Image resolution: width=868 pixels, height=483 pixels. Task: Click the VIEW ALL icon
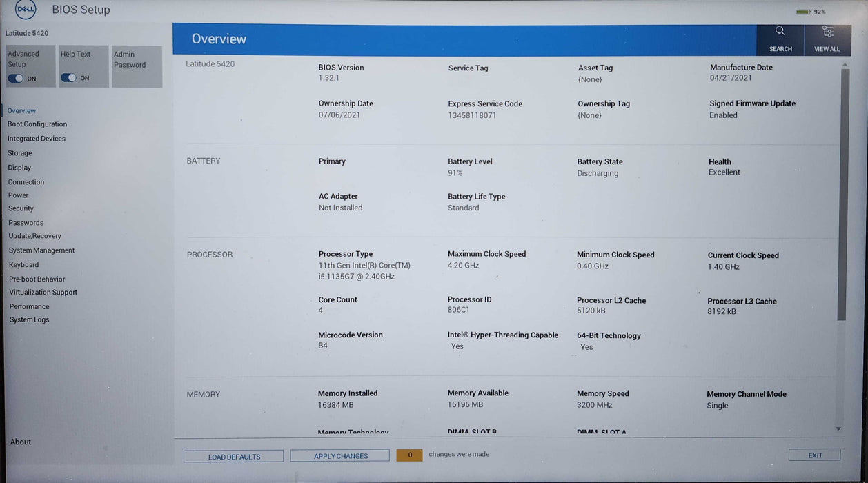coord(827,39)
